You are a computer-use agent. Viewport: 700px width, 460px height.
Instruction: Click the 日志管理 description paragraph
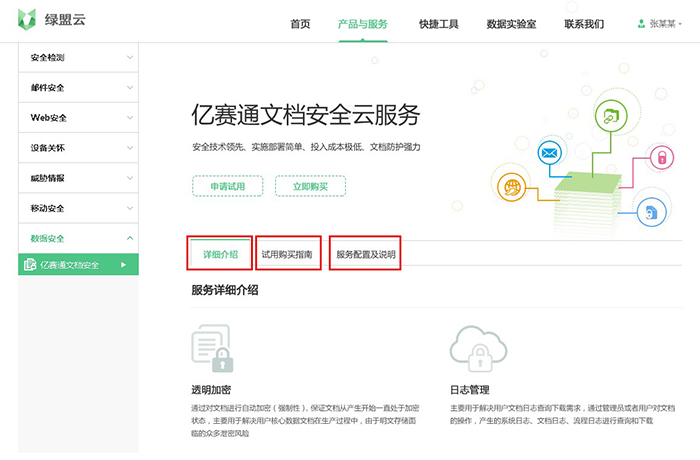562,414
